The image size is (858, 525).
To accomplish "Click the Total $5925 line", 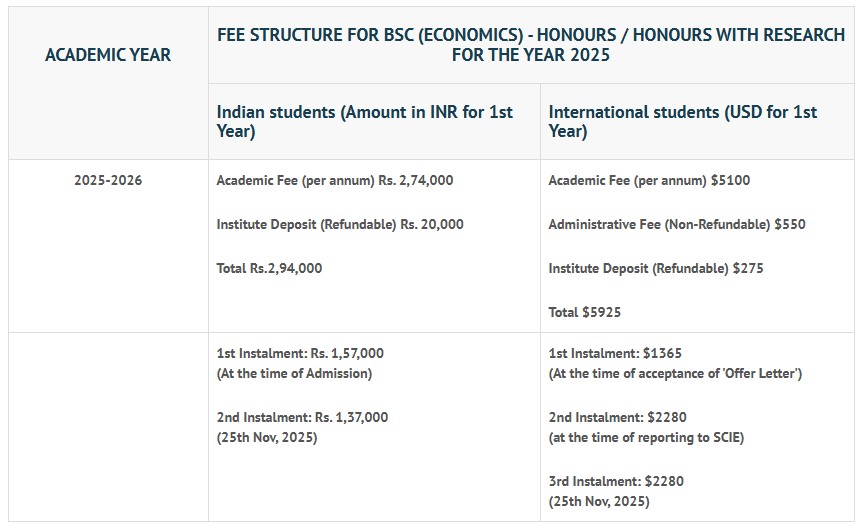I will click(x=585, y=312).
